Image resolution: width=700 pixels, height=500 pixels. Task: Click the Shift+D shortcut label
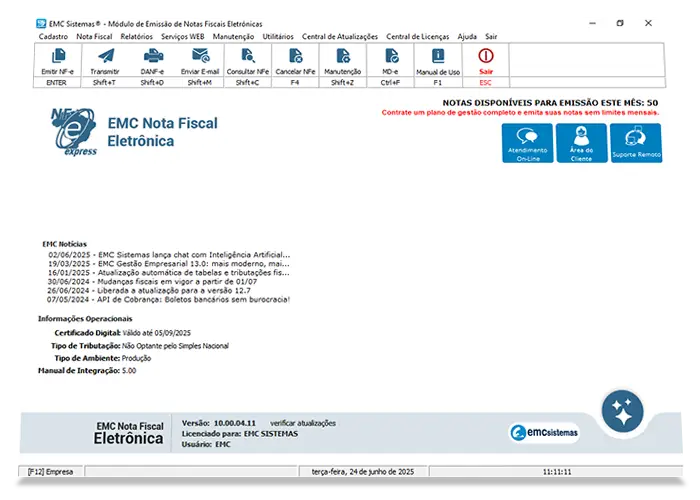point(152,83)
